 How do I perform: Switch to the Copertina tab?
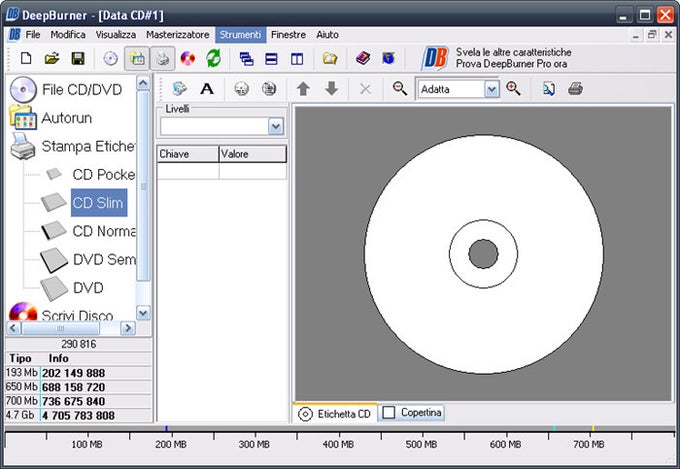click(412, 413)
